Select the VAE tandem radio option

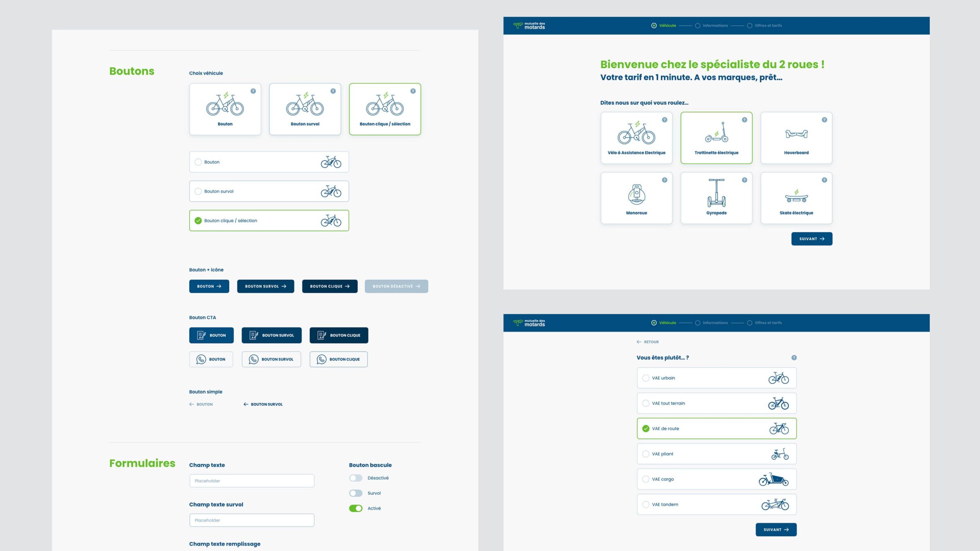pyautogui.click(x=646, y=505)
